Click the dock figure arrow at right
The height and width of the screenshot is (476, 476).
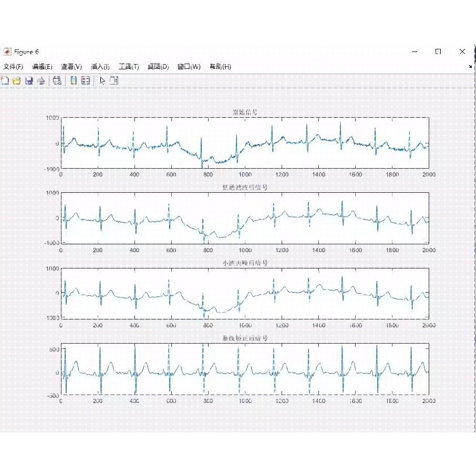(470, 66)
